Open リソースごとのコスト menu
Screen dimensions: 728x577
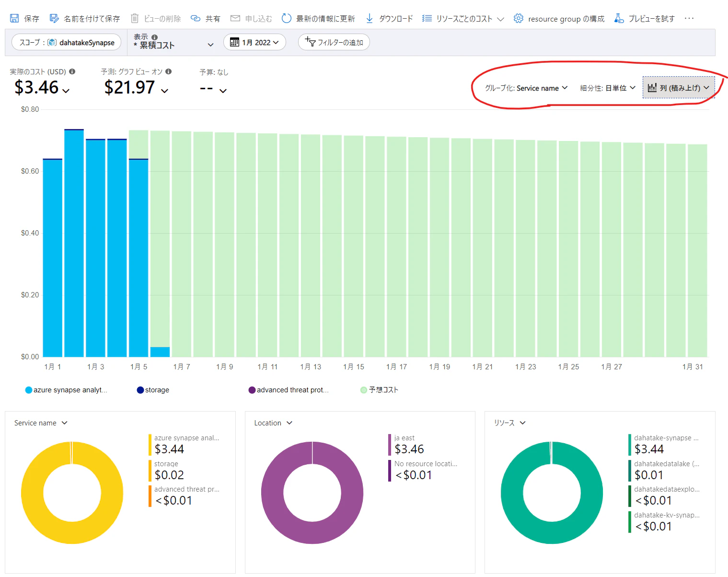[463, 18]
